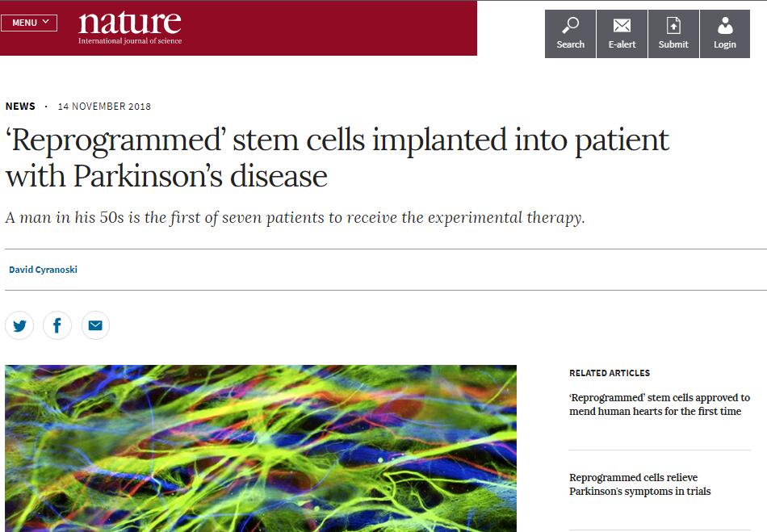Open related article on Parkinson's symptoms trials
767x532 pixels.
[639, 484]
